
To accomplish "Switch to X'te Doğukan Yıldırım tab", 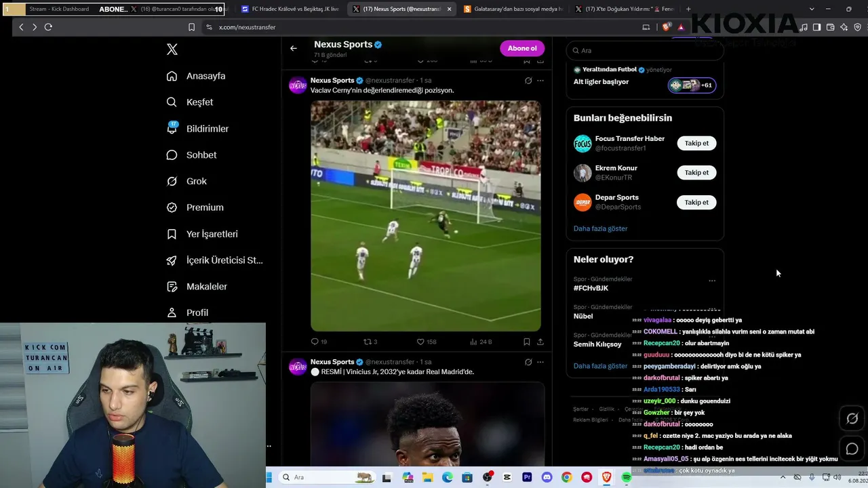I will [624, 9].
